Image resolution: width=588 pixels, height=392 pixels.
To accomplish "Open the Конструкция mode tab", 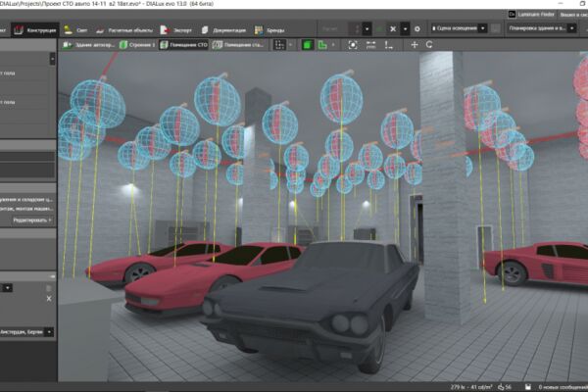I will (34, 30).
